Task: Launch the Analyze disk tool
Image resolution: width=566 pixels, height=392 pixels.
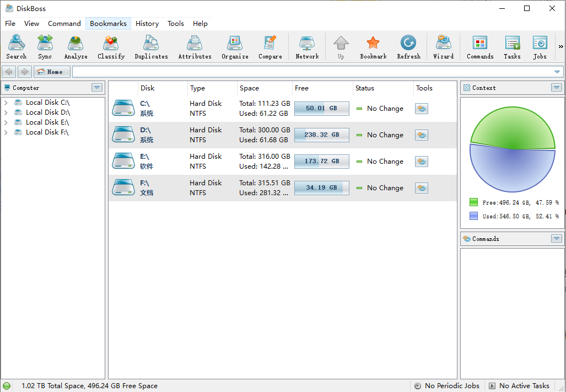Action: 76,47
